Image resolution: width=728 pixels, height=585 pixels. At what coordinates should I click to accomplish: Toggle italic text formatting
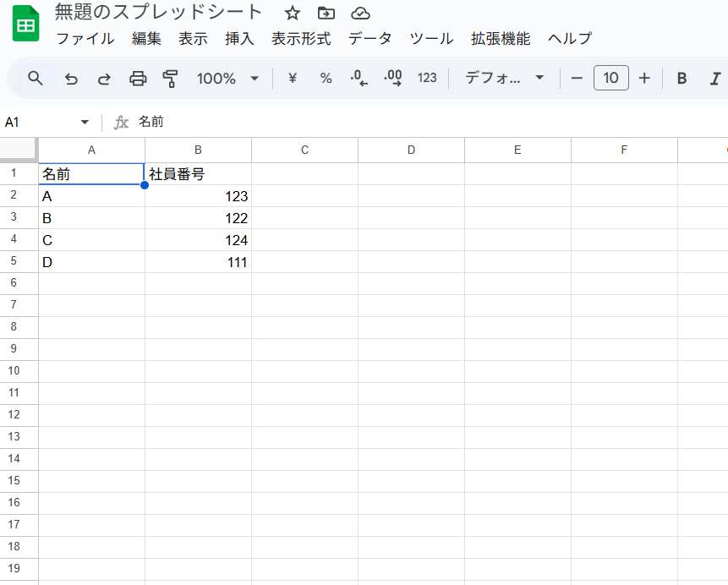coord(714,79)
